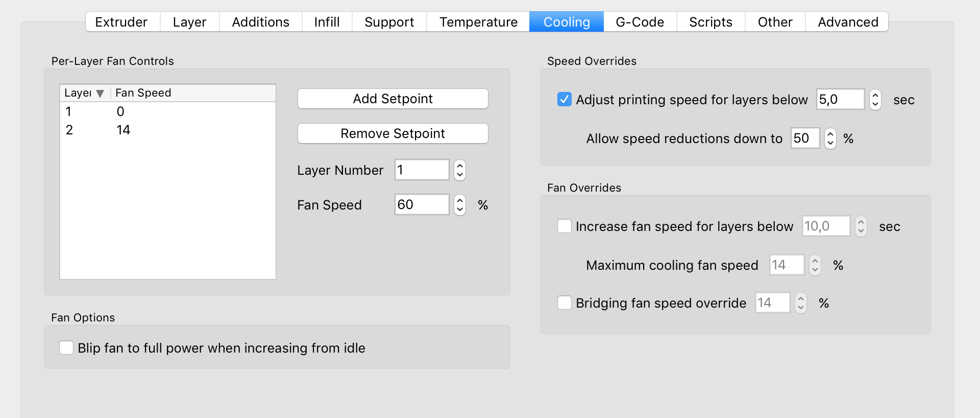The height and width of the screenshot is (418, 980).
Task: Open the G-Code tab
Action: pyautogui.click(x=640, y=22)
